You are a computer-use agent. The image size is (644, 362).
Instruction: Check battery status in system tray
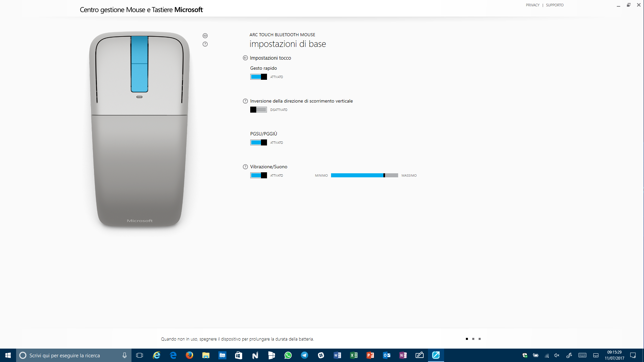(x=536, y=355)
